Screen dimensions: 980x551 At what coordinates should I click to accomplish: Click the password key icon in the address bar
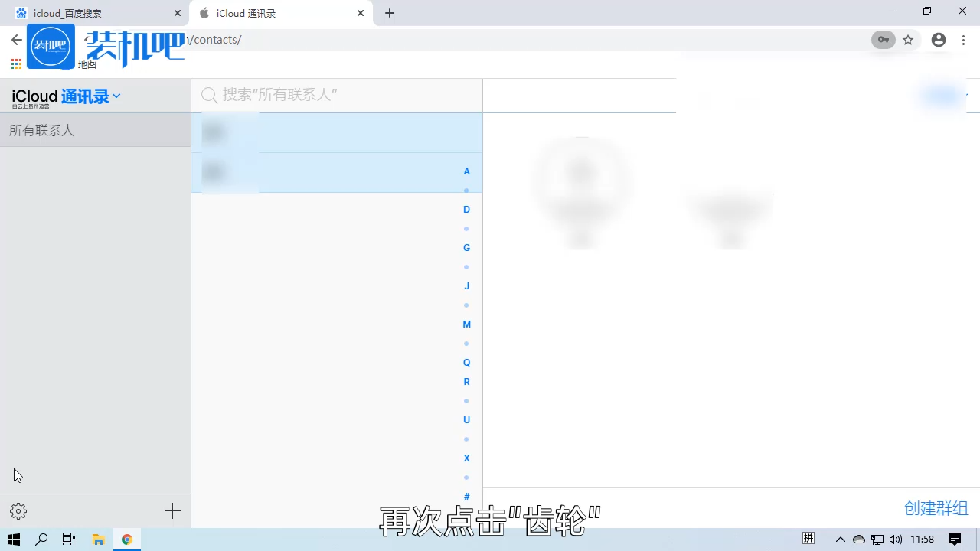[x=883, y=39]
